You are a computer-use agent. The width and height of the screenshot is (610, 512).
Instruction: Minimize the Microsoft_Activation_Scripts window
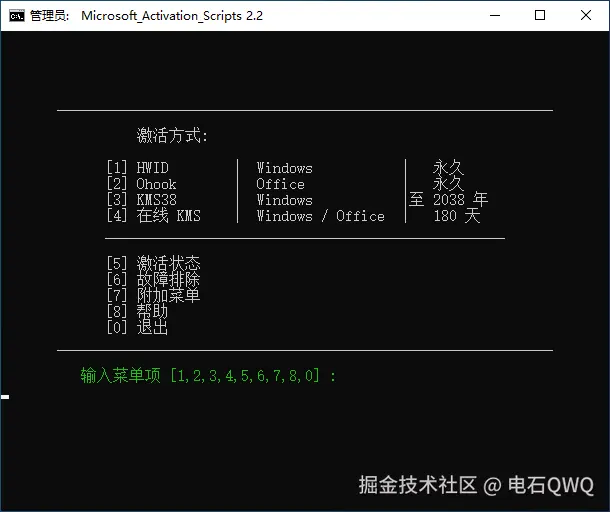click(495, 16)
